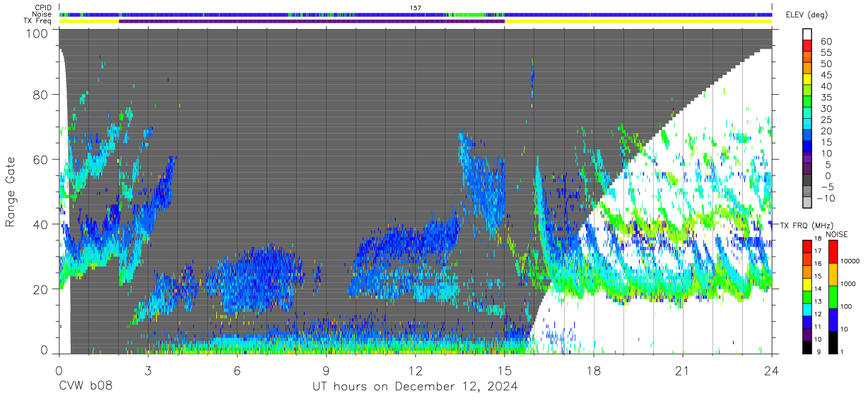Click the 'UT hours on December 12, 2024' axis title

(x=416, y=386)
